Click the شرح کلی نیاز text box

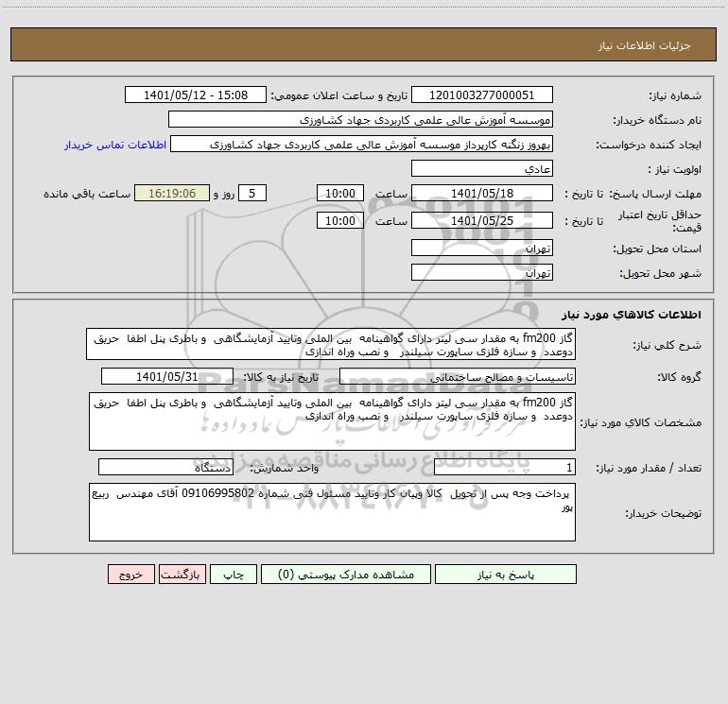331,344
